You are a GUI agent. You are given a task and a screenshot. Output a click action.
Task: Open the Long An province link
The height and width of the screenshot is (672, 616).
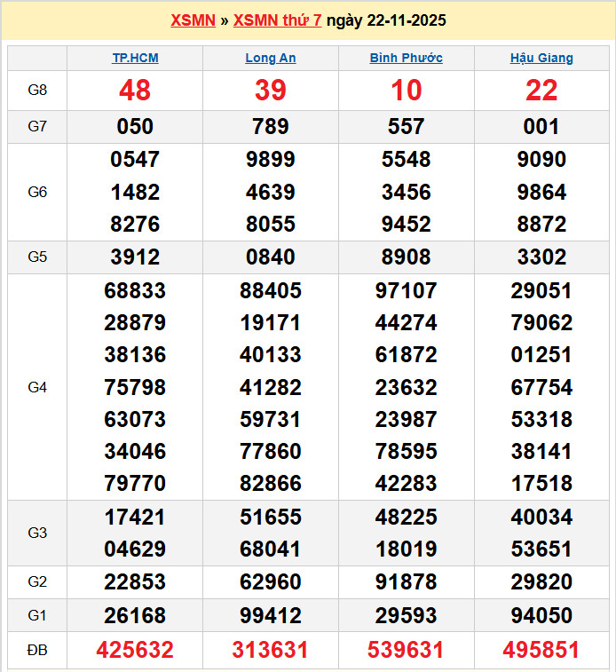pos(271,58)
